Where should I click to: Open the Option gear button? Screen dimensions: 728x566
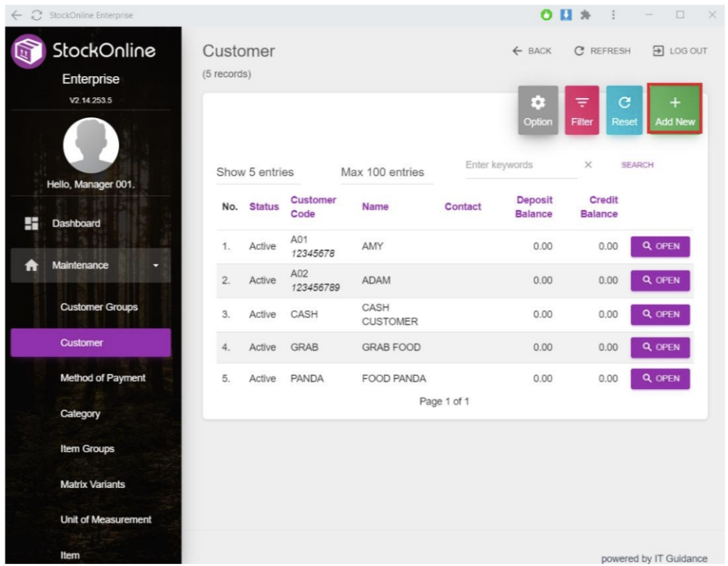pos(537,111)
